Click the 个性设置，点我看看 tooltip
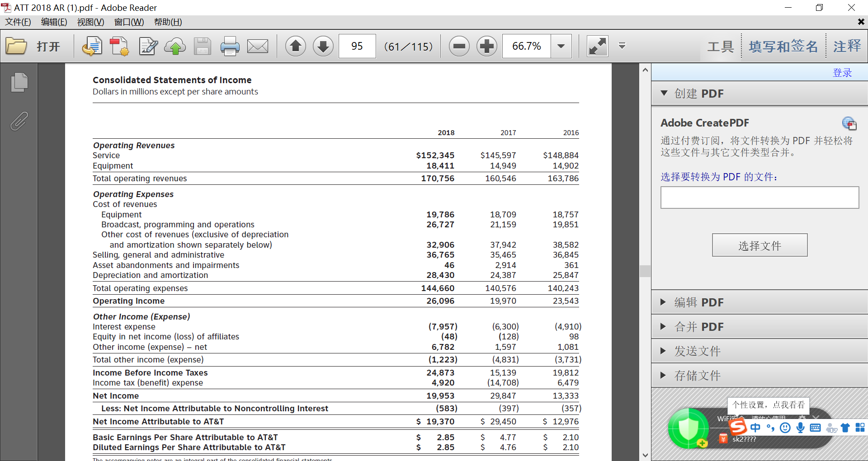Screen dimensions: 868x461 point(769,405)
